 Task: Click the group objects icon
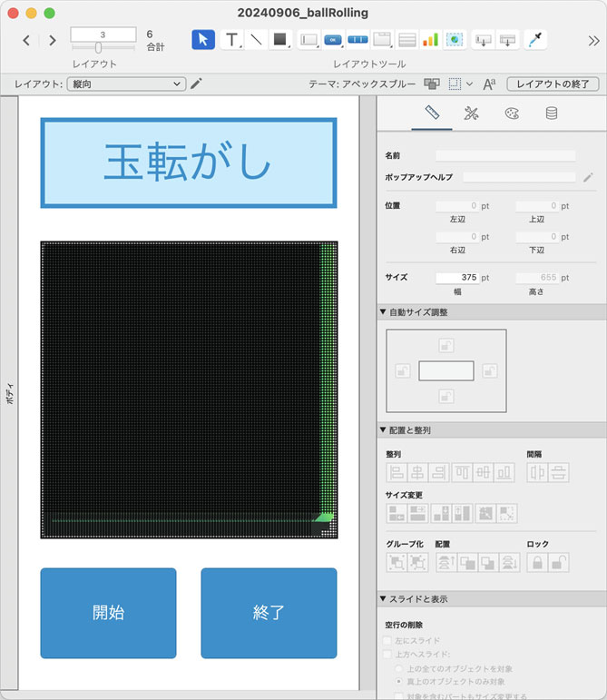[397, 563]
